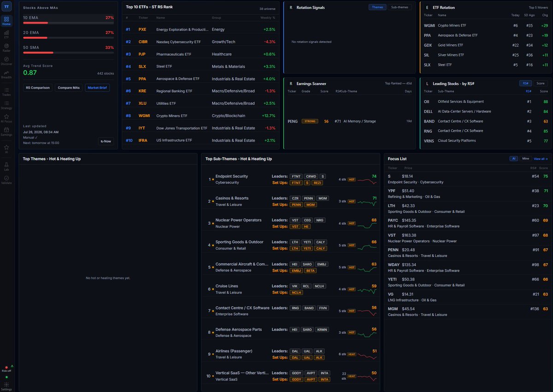The width and height of the screenshot is (553, 392).
Task: Select Mine tab in Focus List
Action: point(525,158)
